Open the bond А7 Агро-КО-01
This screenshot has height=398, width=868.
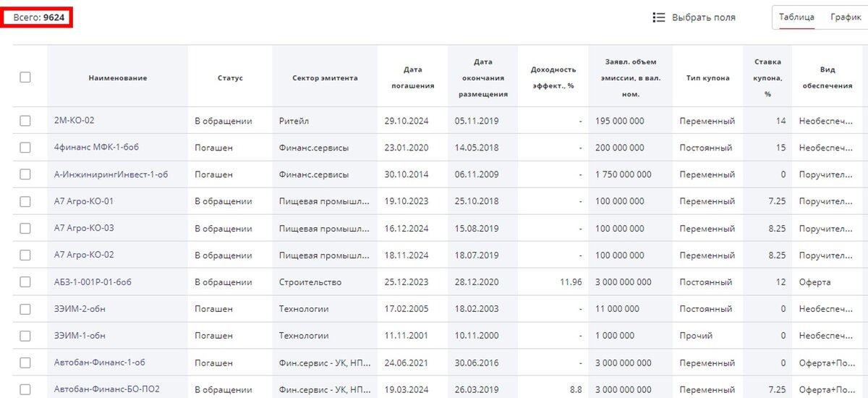(x=84, y=201)
